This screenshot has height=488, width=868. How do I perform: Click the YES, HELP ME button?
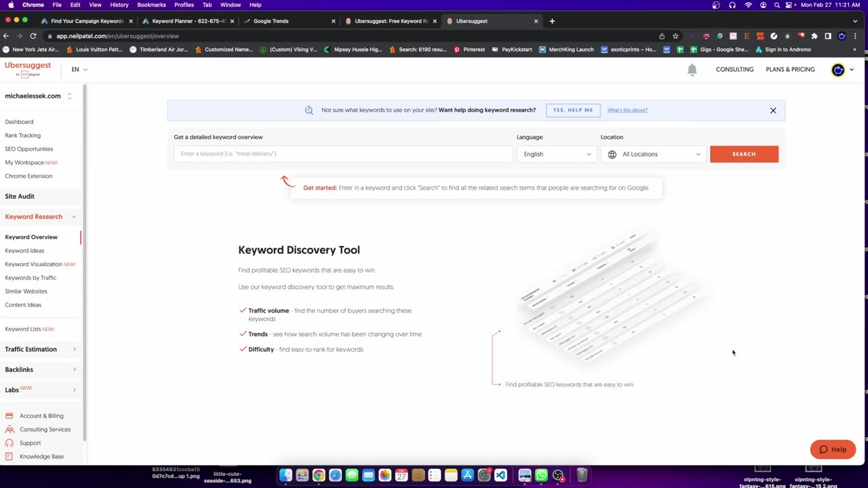(573, 110)
